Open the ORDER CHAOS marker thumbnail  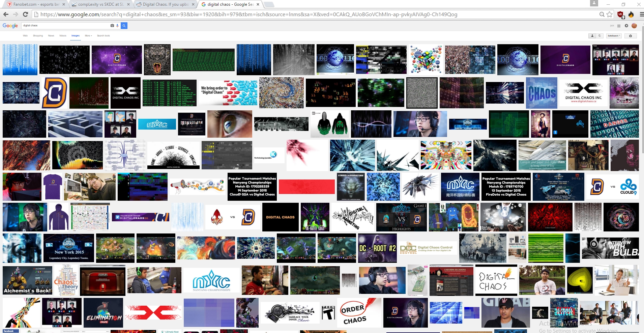[x=359, y=313]
